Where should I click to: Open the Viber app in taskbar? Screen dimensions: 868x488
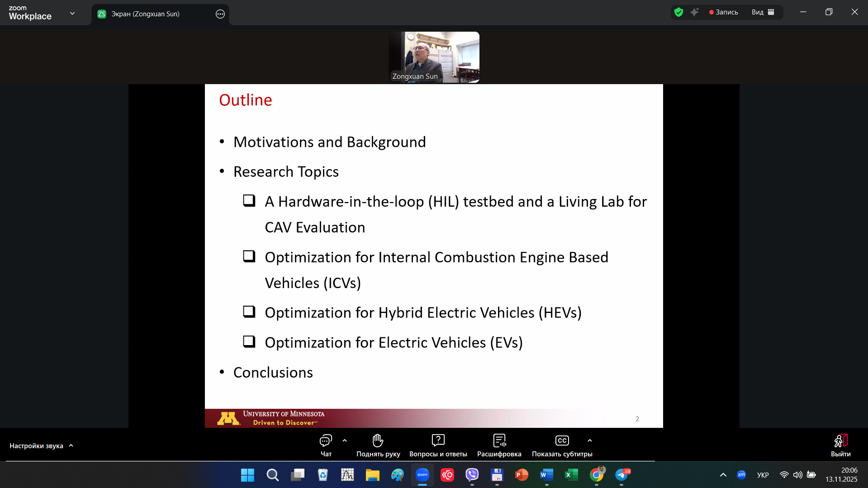pos(472,475)
